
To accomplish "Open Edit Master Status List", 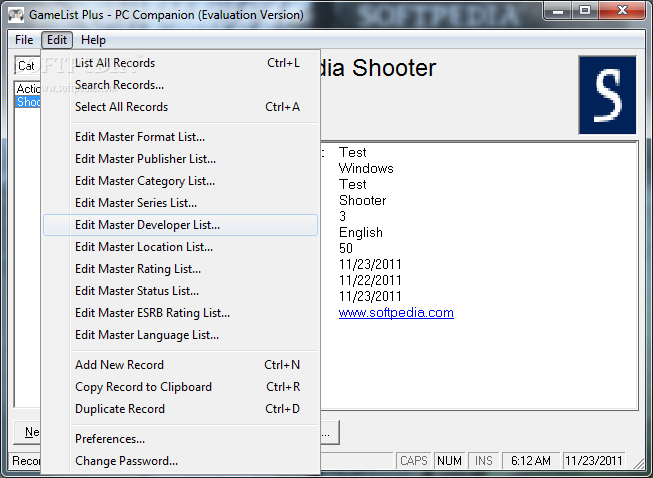I will pos(181,291).
